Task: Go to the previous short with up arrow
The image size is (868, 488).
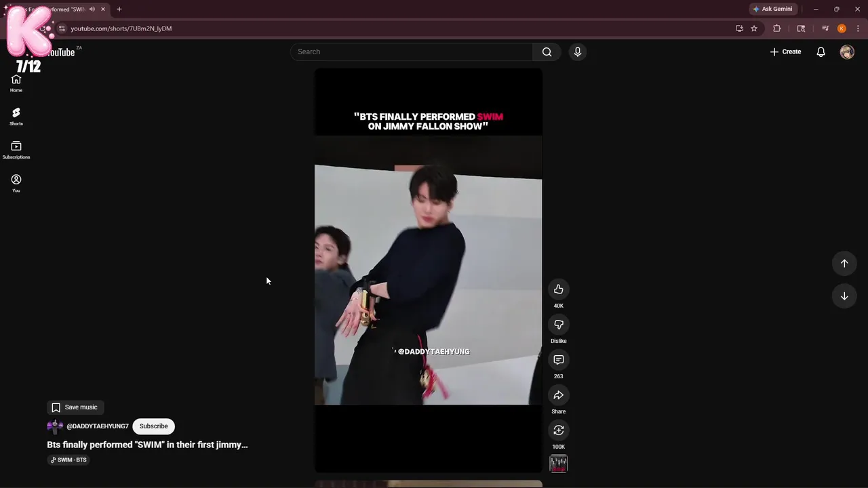Action: pyautogui.click(x=844, y=264)
